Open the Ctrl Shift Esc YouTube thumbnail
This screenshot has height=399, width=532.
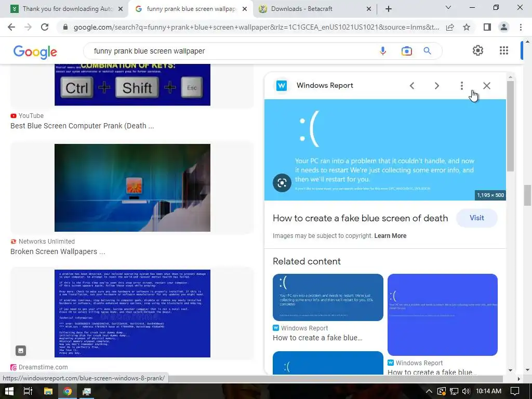132,85
